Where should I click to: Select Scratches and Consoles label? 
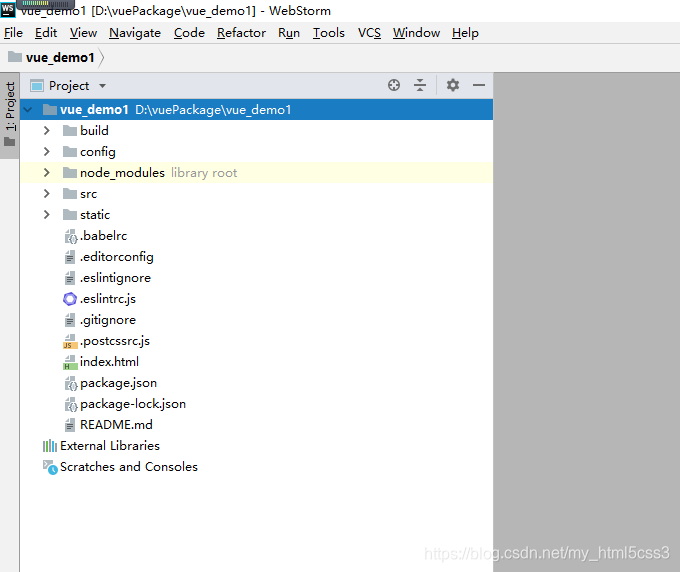(x=129, y=467)
